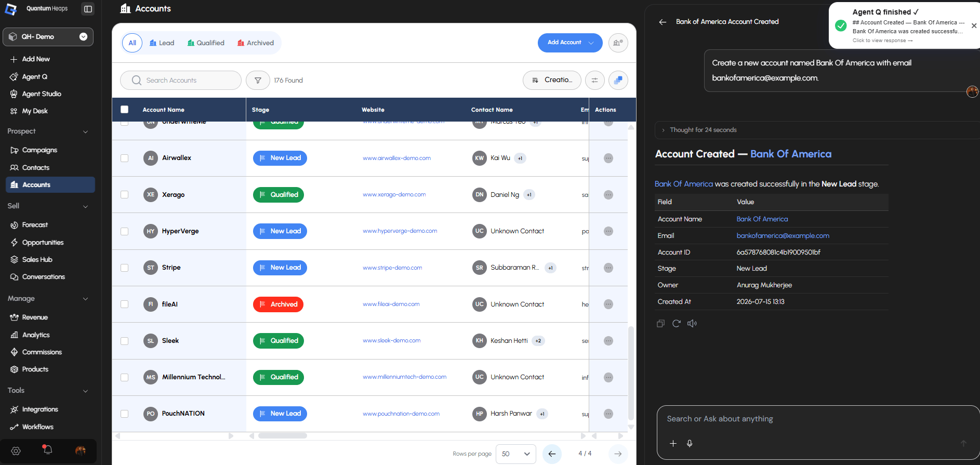Select the Qualified tab
The width and height of the screenshot is (980, 465).
click(206, 43)
